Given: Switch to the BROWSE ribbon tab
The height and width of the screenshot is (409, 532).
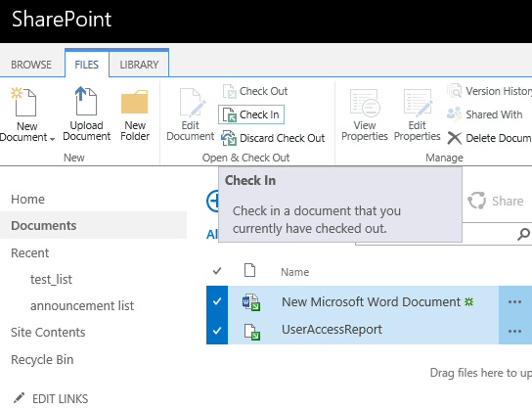Looking at the screenshot, I should coord(31,65).
